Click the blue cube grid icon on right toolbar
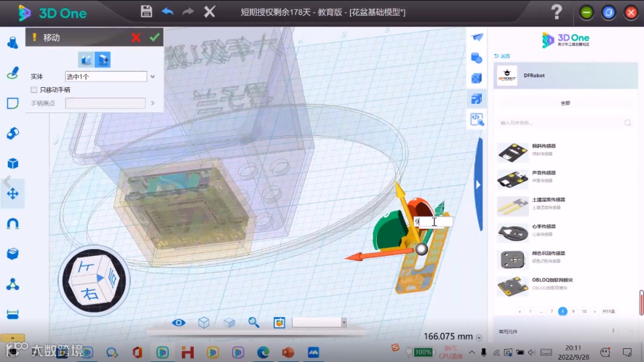 point(477,78)
